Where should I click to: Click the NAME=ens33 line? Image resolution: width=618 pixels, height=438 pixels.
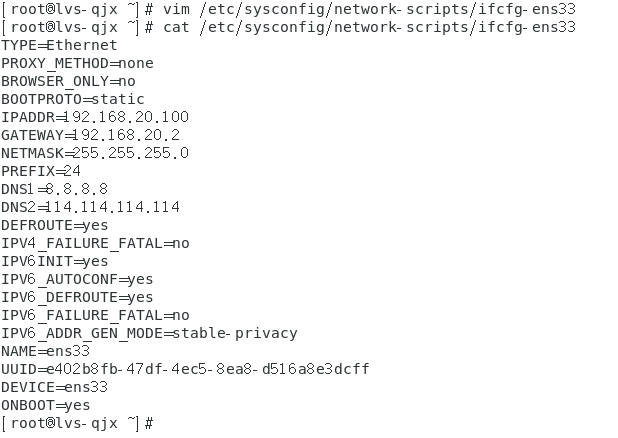click(x=45, y=351)
